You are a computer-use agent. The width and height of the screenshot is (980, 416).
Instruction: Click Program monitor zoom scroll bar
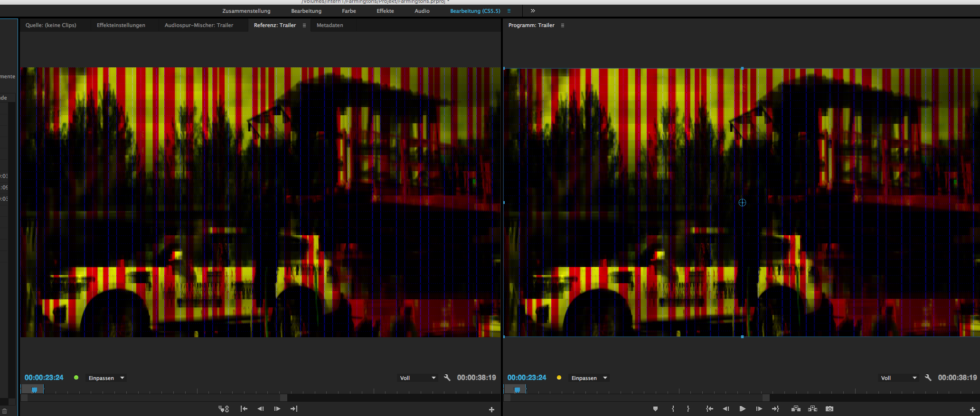coord(637,398)
